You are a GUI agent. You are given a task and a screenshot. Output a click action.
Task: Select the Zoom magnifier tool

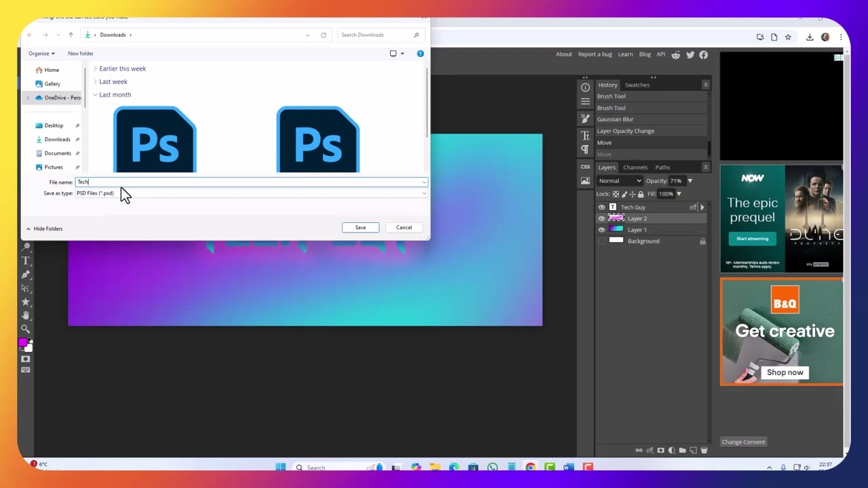(26, 329)
